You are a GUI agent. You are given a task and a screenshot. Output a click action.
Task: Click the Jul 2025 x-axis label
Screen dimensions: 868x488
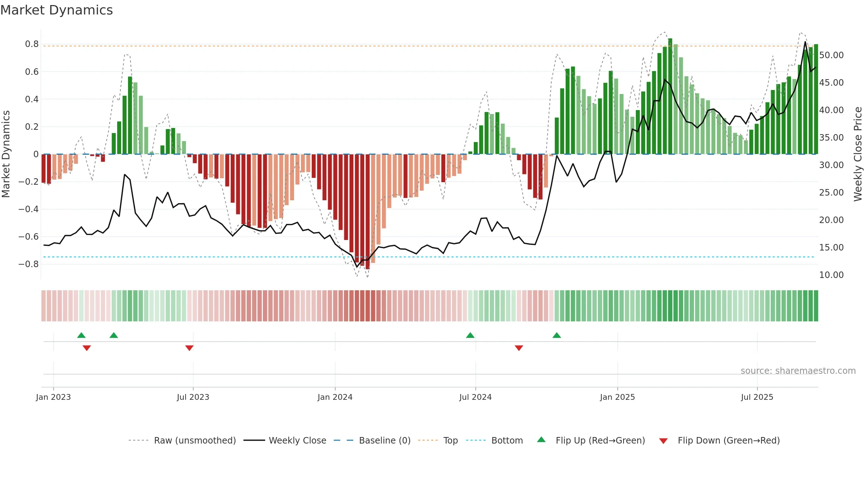[x=757, y=397]
